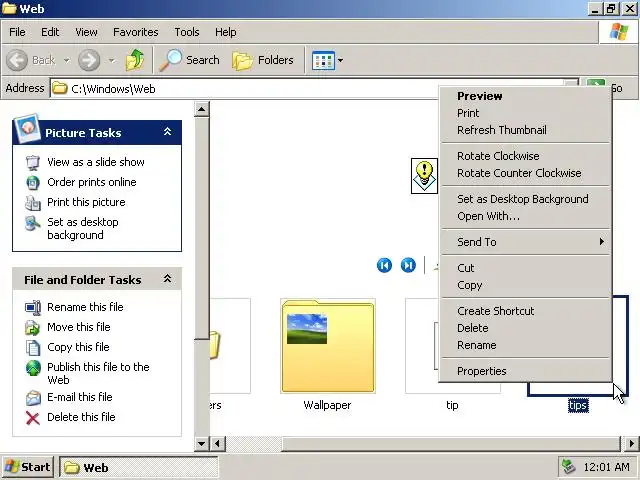Choose Preview from the context menu
This screenshot has height=480, width=640.
tap(525, 96)
